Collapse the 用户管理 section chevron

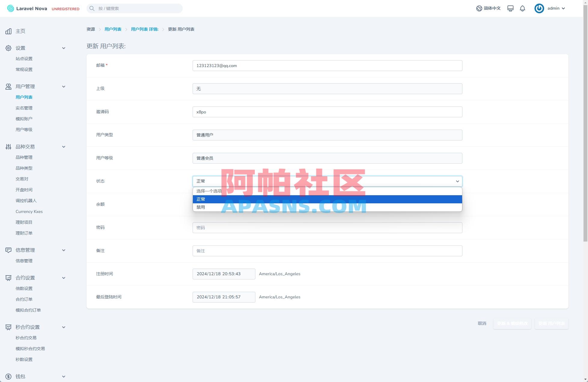(64, 86)
